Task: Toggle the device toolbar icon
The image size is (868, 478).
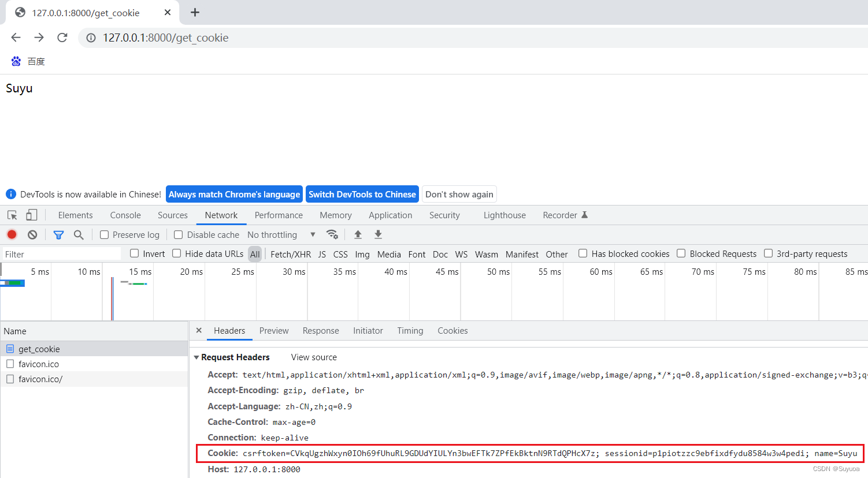Action: [31, 215]
